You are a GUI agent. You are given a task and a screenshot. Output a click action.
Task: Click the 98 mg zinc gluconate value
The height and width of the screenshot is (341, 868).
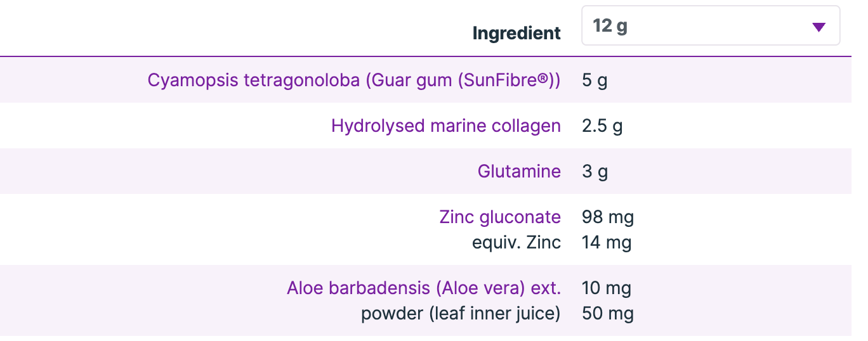click(x=607, y=217)
